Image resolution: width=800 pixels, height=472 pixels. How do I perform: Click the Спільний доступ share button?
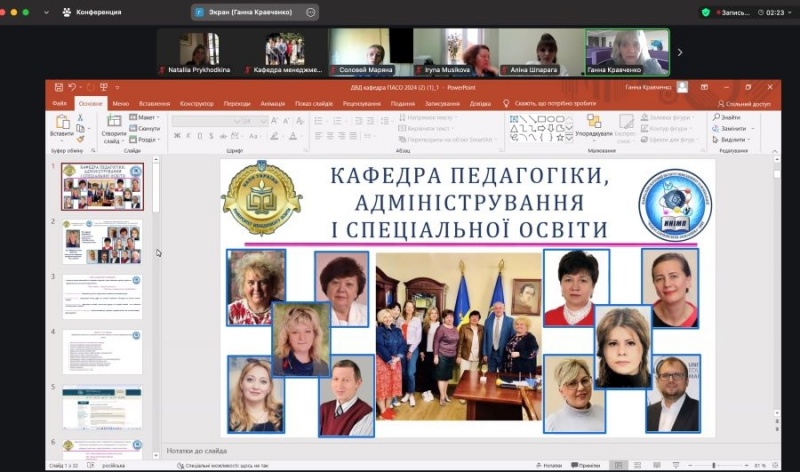click(x=744, y=103)
